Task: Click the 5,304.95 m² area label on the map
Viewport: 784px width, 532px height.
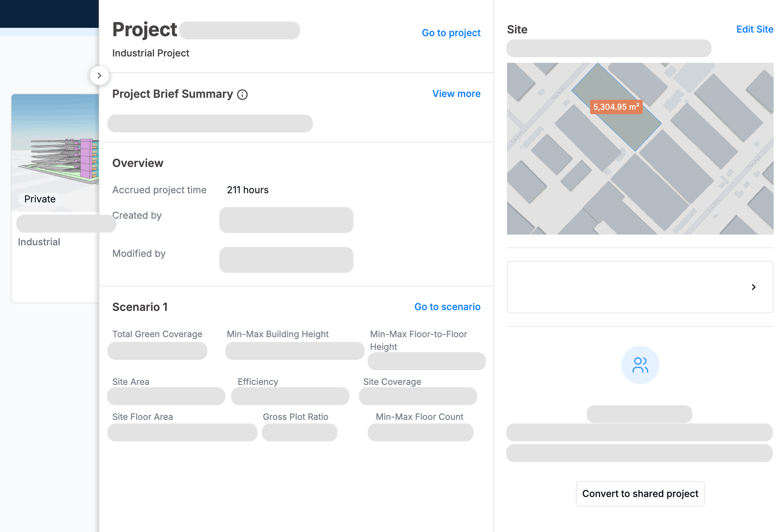Action: coord(616,107)
